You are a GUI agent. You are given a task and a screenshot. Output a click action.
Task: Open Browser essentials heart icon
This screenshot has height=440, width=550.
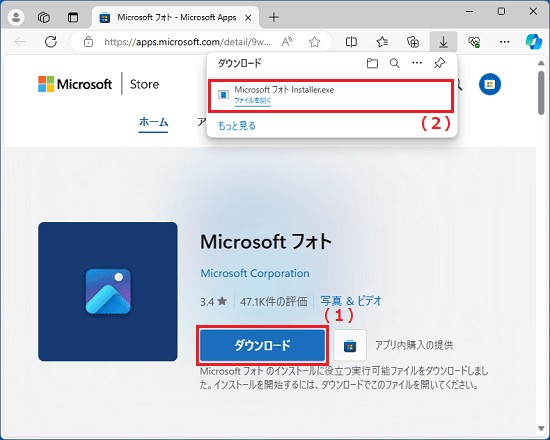click(474, 42)
